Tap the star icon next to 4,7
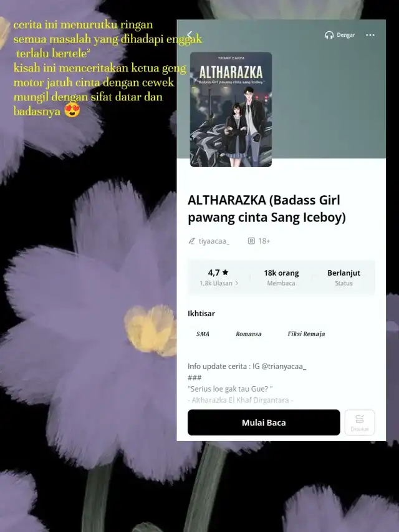This screenshot has width=399, height=532. pyautogui.click(x=225, y=272)
